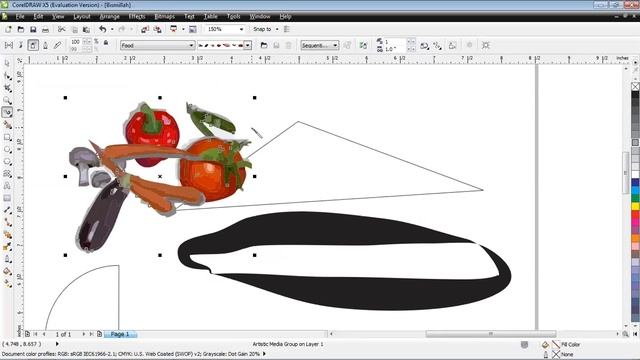Image resolution: width=640 pixels, height=360 pixels.
Task: Save the document with disk icon
Action: [33, 29]
